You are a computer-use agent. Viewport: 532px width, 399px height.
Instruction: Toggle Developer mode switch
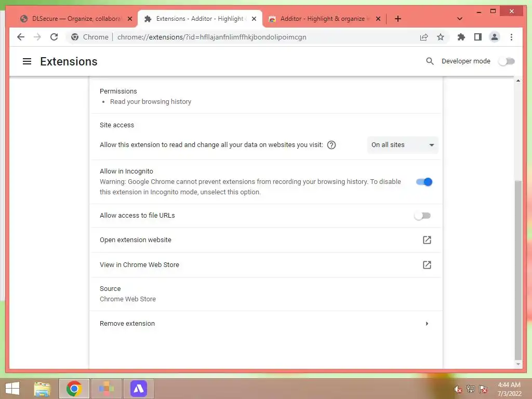tap(507, 61)
